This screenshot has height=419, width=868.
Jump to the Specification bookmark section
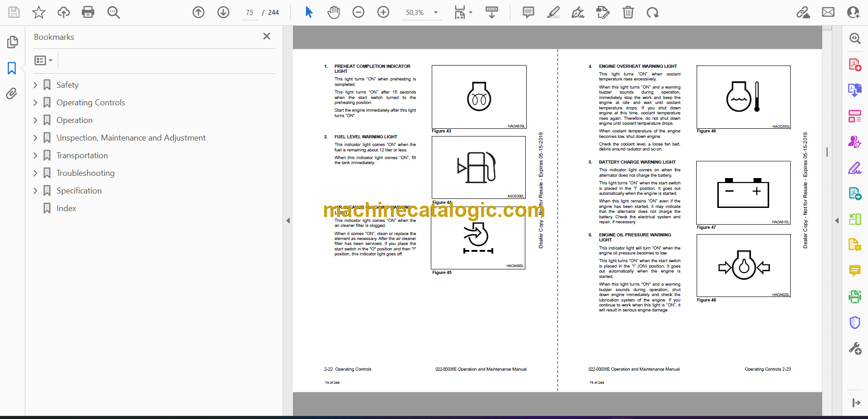pyautogui.click(x=79, y=191)
